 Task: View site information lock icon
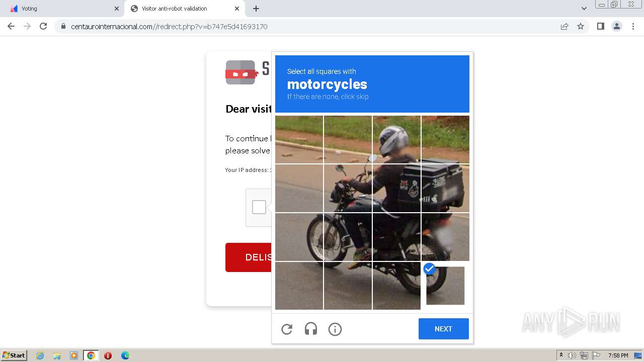point(63,26)
